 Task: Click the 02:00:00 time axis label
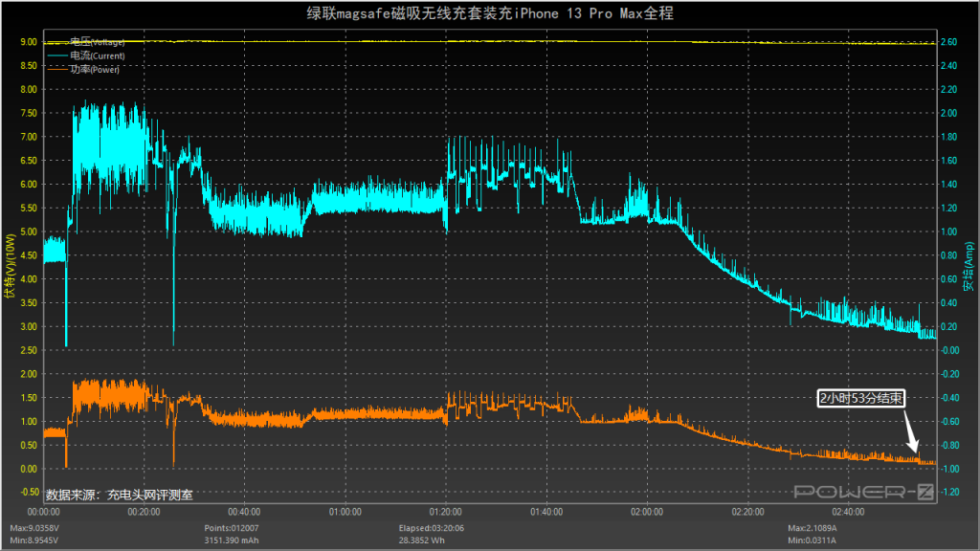[647, 512]
